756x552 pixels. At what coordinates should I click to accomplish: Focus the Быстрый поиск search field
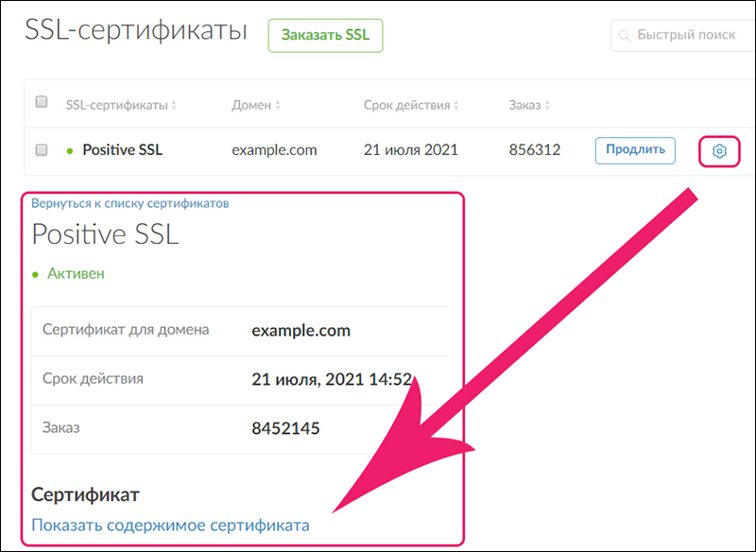tap(685, 36)
